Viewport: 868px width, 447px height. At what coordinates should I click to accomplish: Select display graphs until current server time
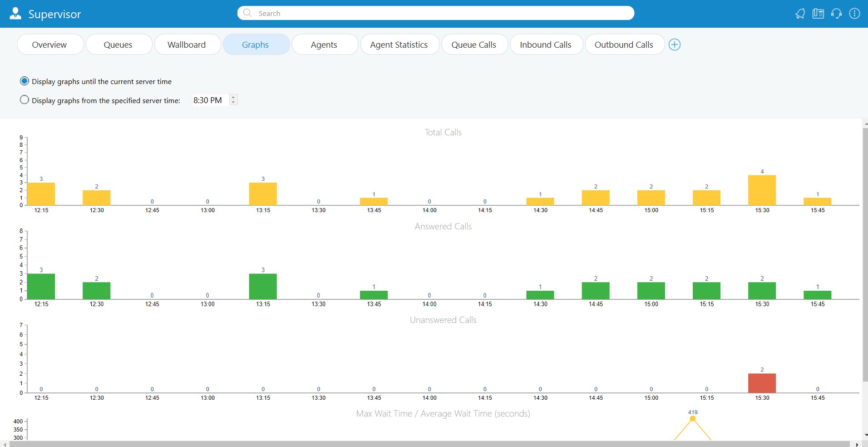click(x=25, y=81)
